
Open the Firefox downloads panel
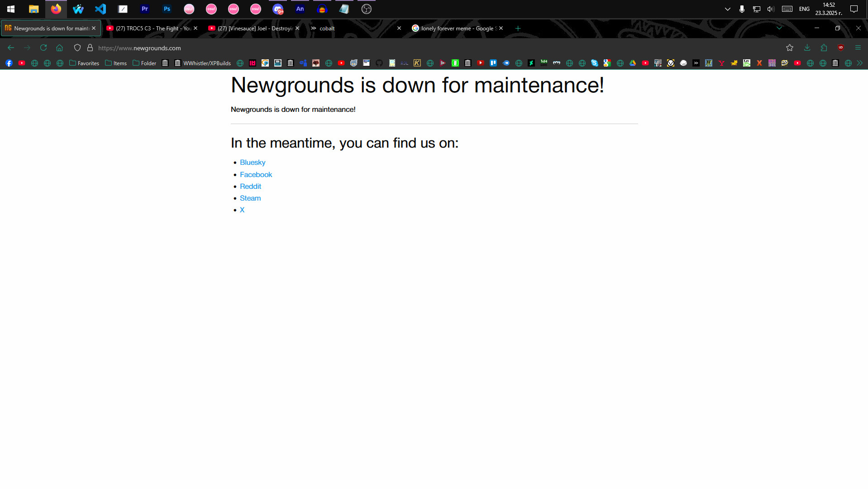coord(807,48)
